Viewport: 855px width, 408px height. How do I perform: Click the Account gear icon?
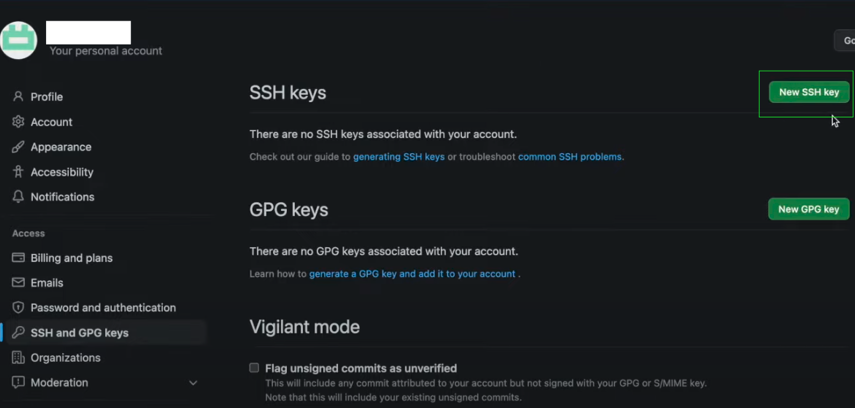coord(18,122)
